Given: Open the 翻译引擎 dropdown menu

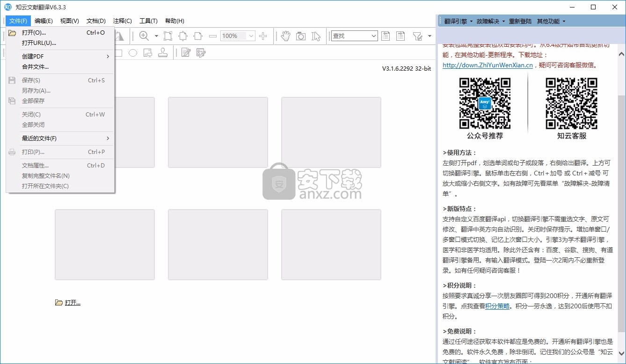Looking at the screenshot, I should [x=458, y=21].
